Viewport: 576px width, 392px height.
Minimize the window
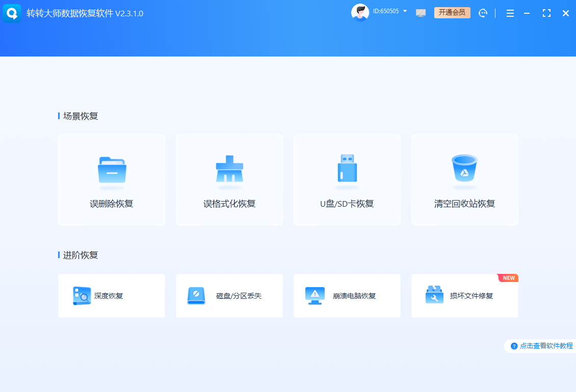click(527, 14)
